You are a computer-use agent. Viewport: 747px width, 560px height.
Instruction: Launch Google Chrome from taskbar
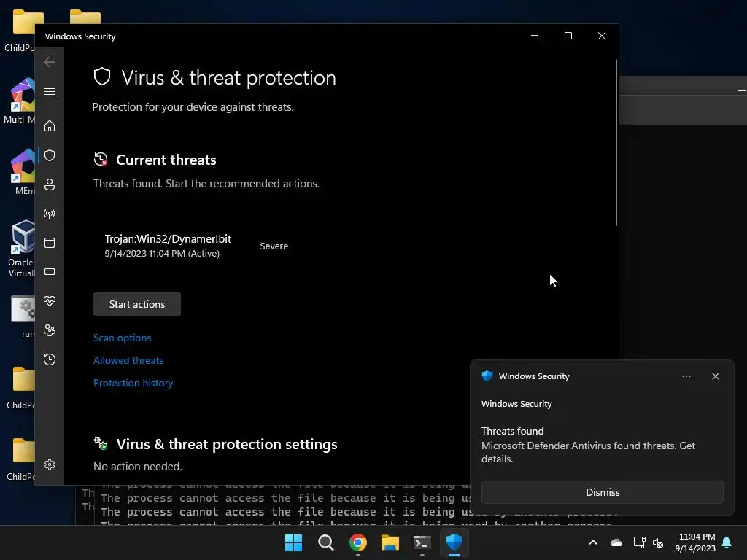pyautogui.click(x=358, y=542)
